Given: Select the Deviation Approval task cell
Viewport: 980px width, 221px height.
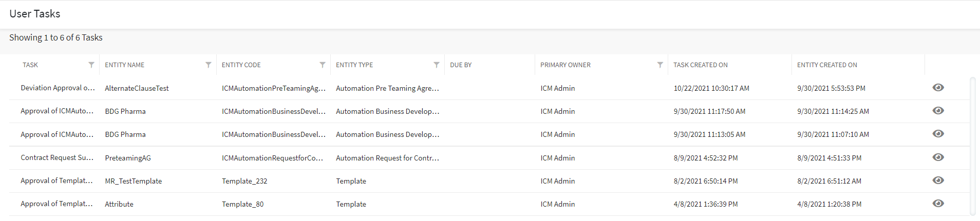Looking at the screenshot, I should click(58, 88).
